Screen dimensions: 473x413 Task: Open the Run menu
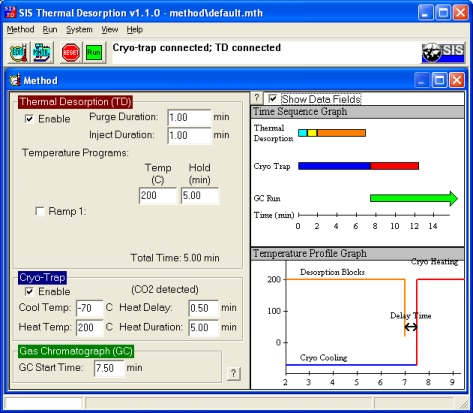(50, 30)
